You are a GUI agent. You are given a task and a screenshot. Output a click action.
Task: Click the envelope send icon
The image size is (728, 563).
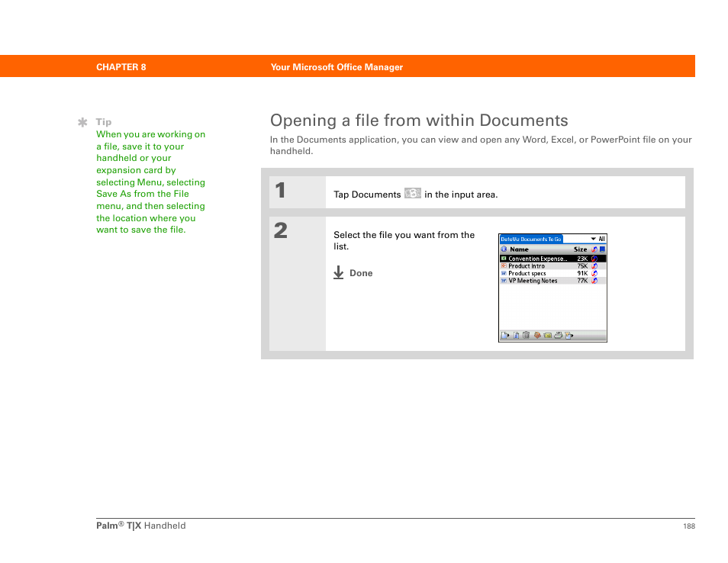[548, 336]
